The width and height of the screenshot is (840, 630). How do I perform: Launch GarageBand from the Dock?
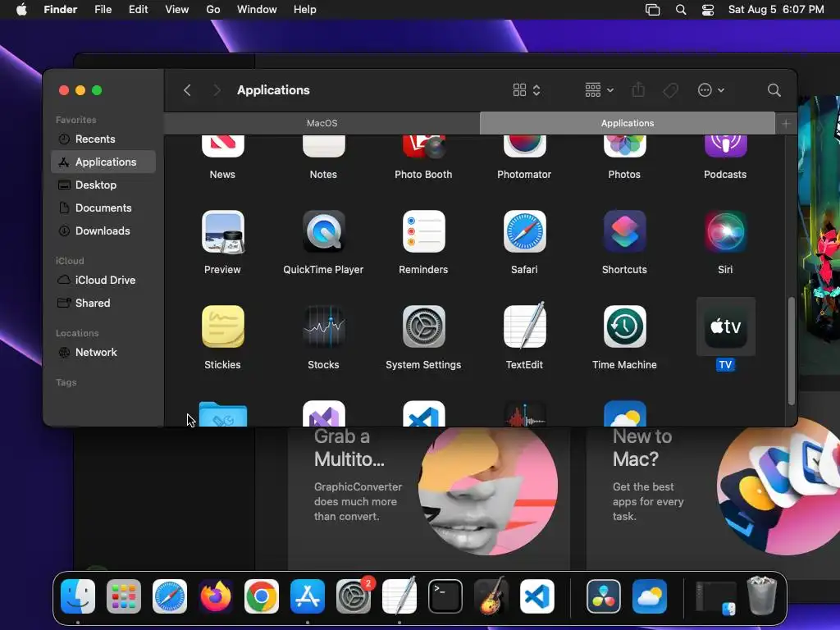click(491, 596)
